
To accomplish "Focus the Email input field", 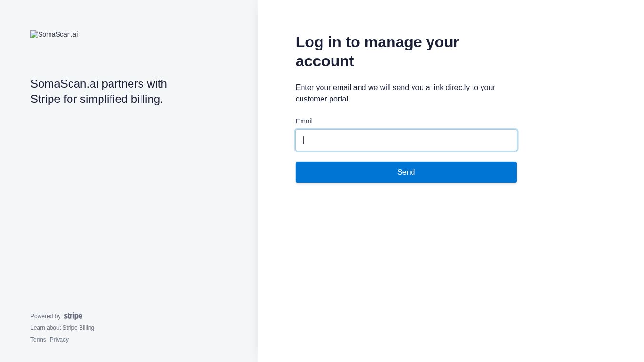I will point(406,140).
